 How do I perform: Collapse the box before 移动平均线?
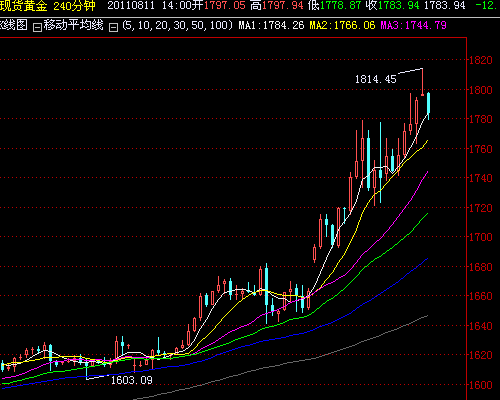[x=37, y=27]
